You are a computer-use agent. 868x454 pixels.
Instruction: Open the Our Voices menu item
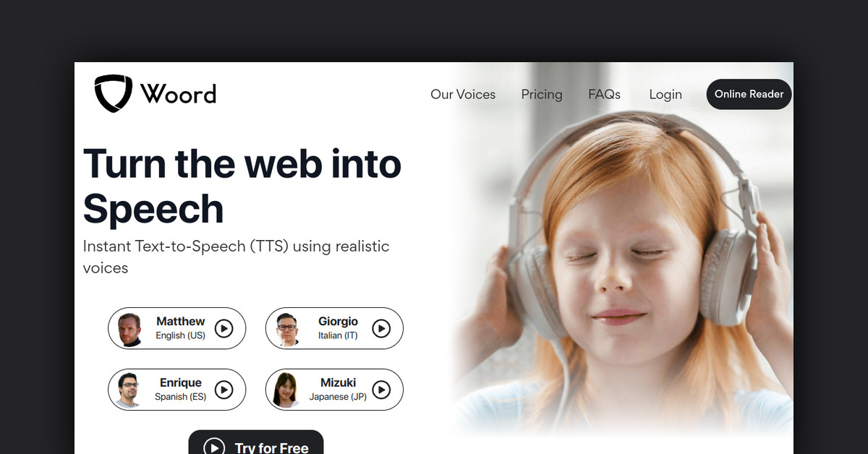point(463,95)
